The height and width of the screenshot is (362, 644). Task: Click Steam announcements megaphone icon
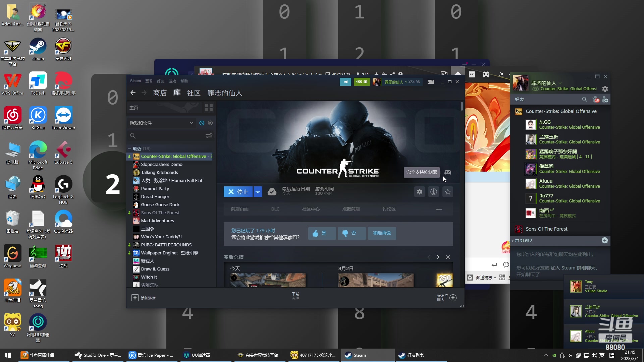[345, 82]
